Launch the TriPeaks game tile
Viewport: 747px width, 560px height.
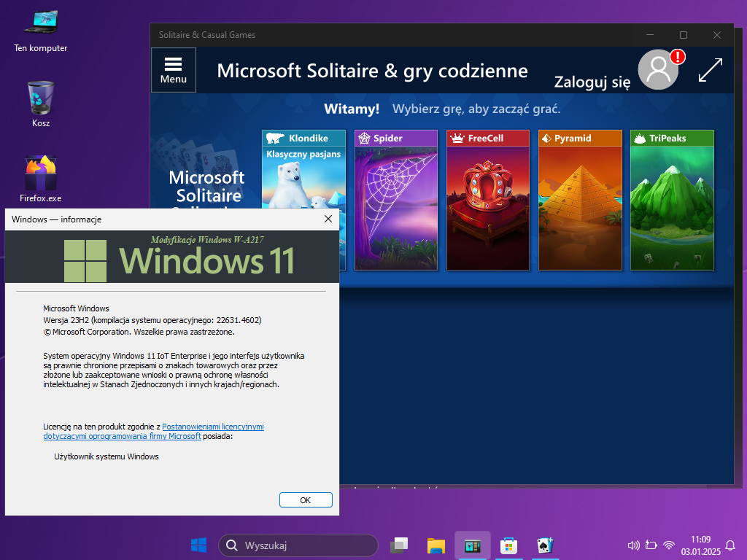pyautogui.click(x=672, y=200)
